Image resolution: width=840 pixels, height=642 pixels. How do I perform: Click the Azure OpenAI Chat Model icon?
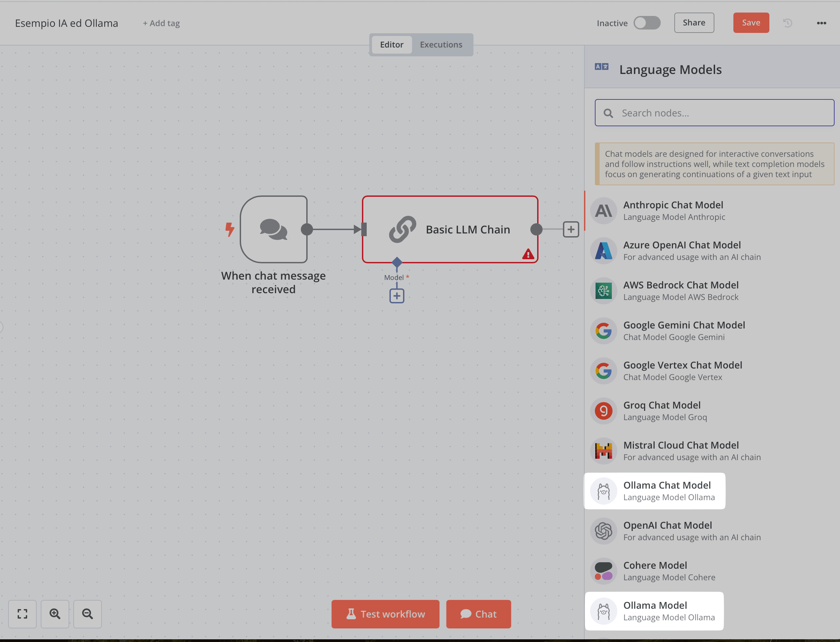coord(603,251)
